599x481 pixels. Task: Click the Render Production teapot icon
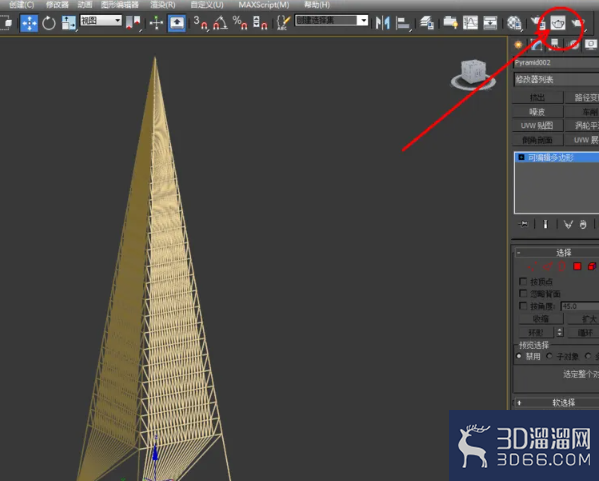tap(578, 23)
